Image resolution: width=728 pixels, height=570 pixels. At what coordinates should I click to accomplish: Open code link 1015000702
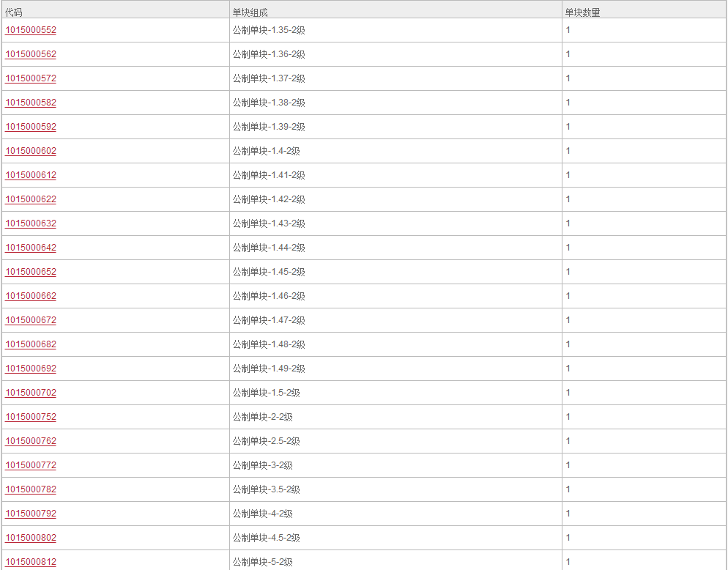[31, 393]
